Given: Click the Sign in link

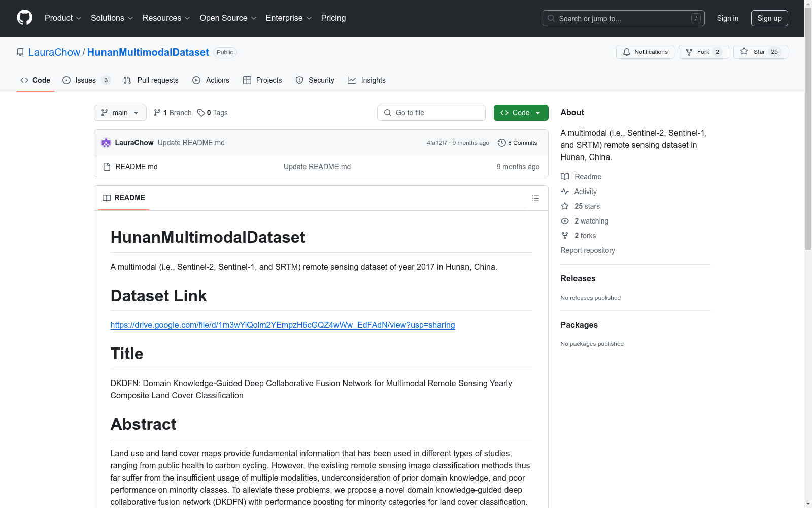Looking at the screenshot, I should [x=728, y=18].
